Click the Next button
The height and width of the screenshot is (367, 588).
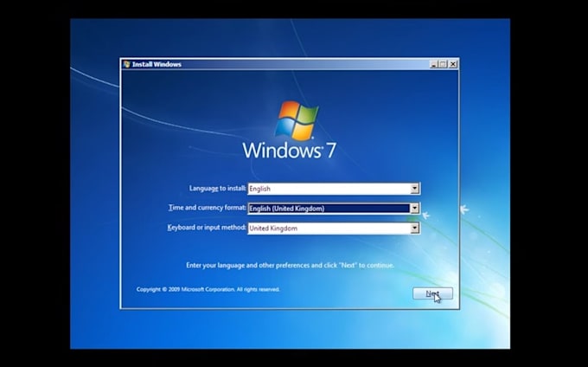pos(432,293)
